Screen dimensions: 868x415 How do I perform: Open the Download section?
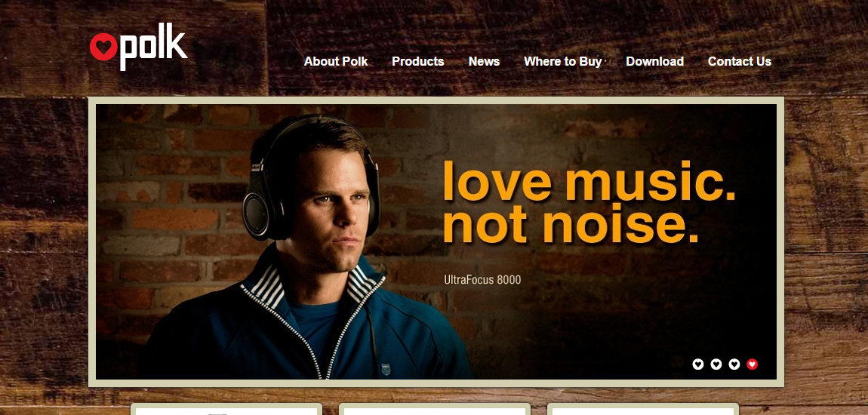655,61
